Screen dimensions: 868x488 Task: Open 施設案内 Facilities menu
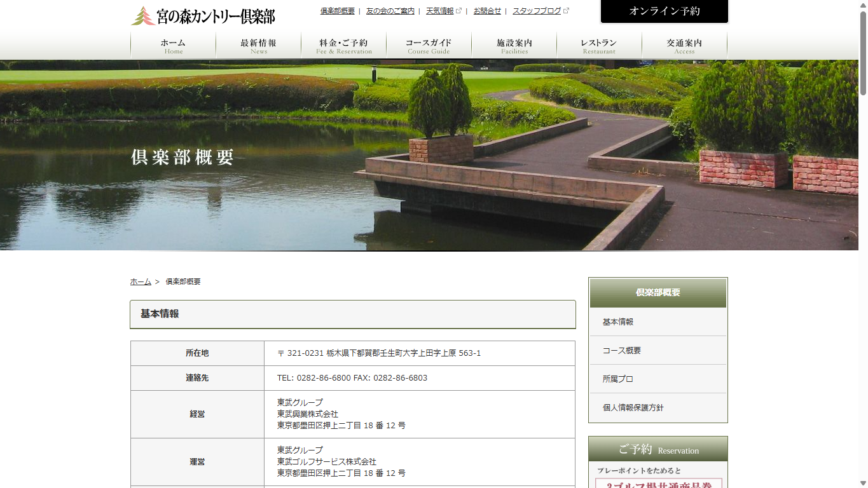[514, 46]
